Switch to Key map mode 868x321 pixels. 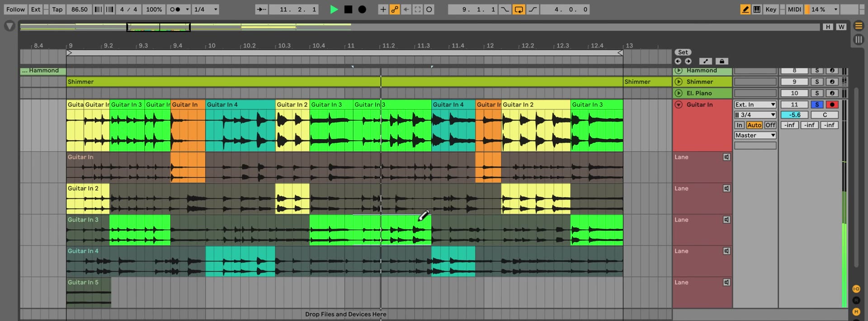click(771, 9)
